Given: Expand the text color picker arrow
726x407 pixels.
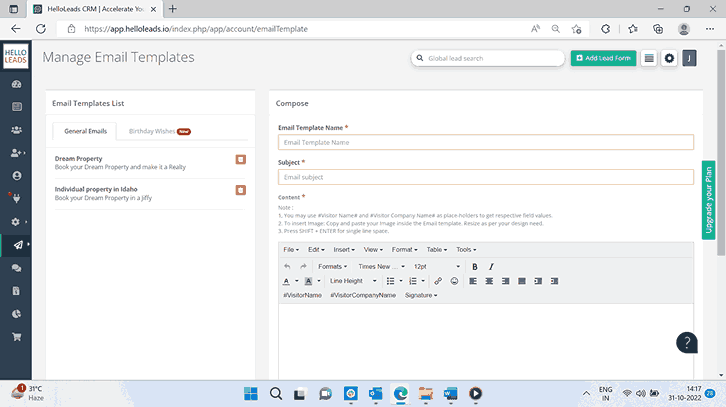Looking at the screenshot, I should (297, 281).
